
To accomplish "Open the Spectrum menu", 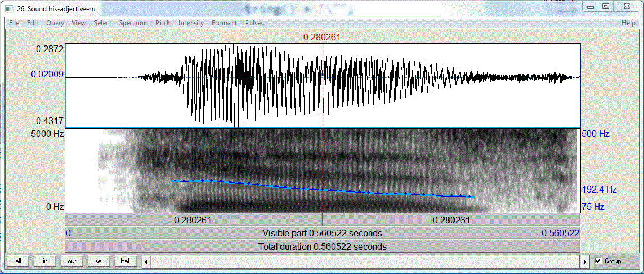I will point(134,23).
